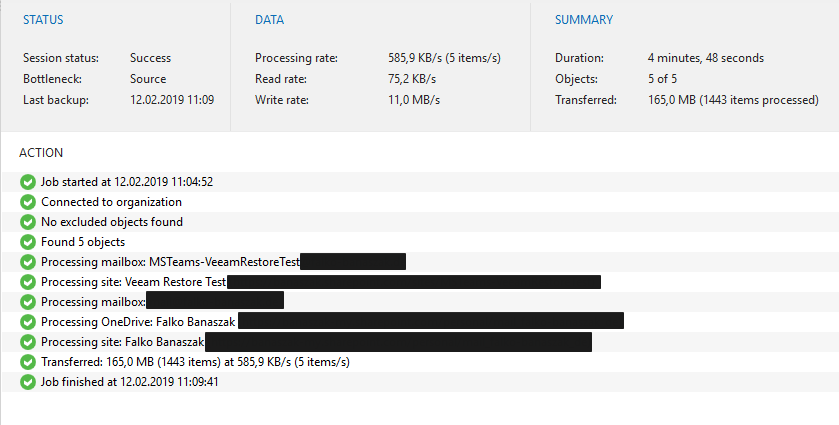Select the SUMMARY section header
The height and width of the screenshot is (425, 839).
584,20
